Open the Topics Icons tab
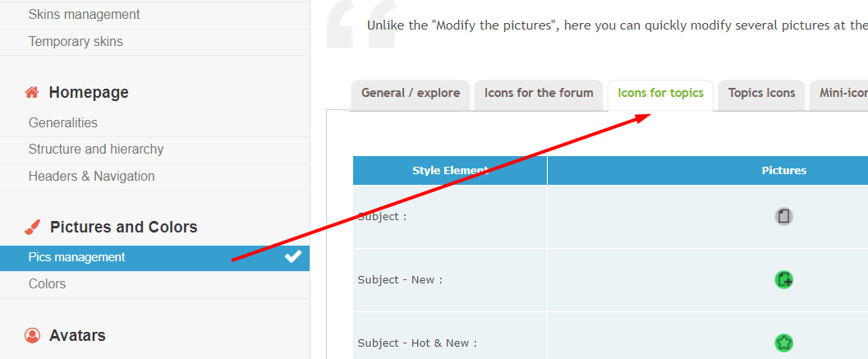The width and height of the screenshot is (868, 359). point(761,94)
